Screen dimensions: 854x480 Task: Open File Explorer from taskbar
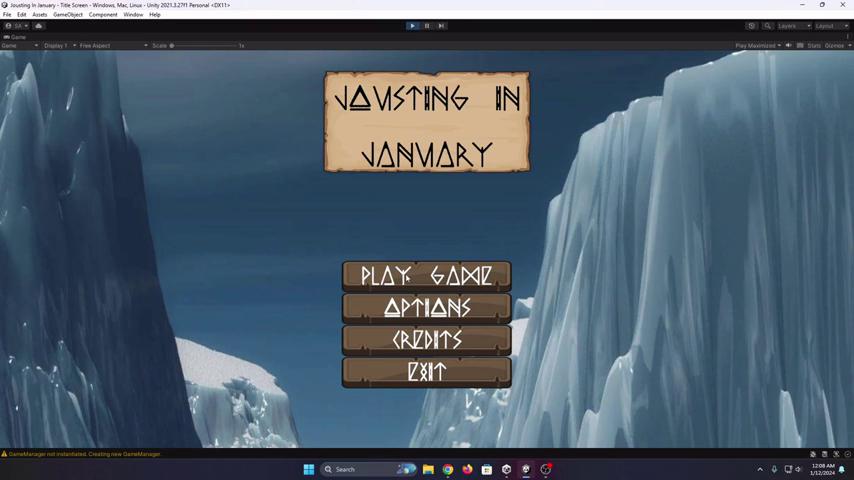pos(428,469)
